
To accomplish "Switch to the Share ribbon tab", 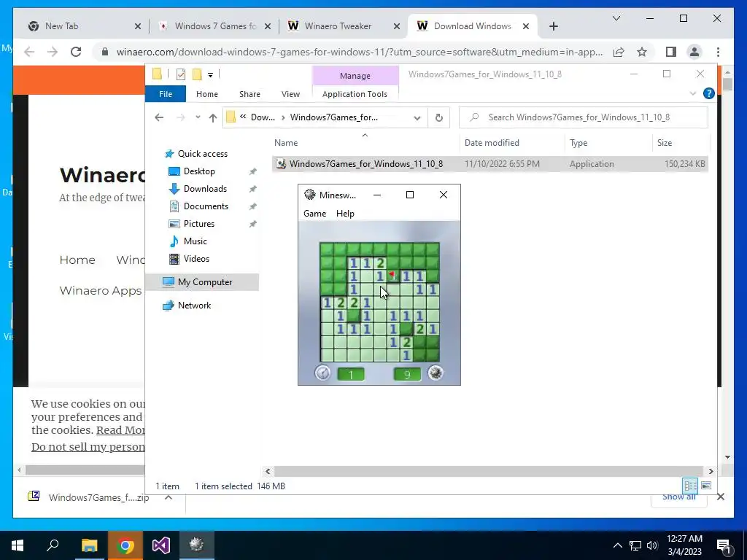I will [x=249, y=94].
